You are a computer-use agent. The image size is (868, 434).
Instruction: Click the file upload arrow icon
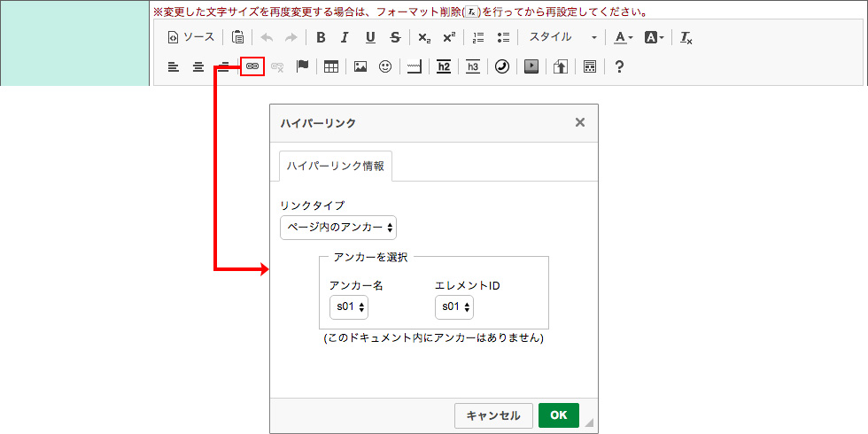coord(561,67)
